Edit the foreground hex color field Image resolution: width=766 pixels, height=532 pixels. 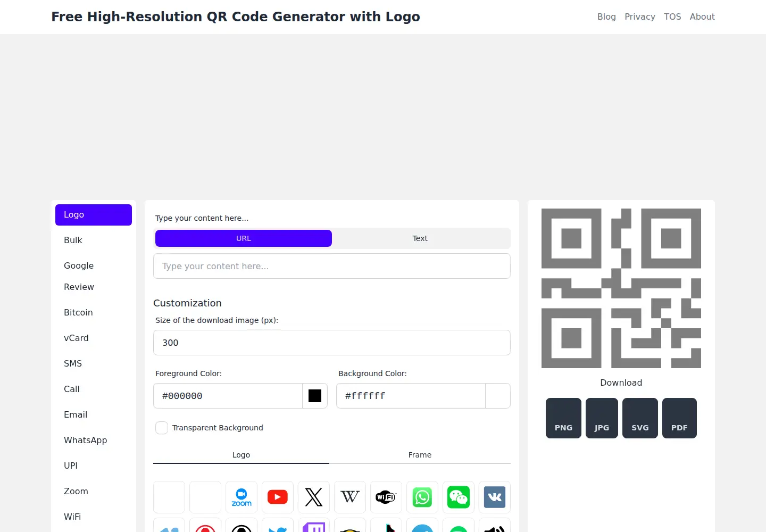click(228, 396)
